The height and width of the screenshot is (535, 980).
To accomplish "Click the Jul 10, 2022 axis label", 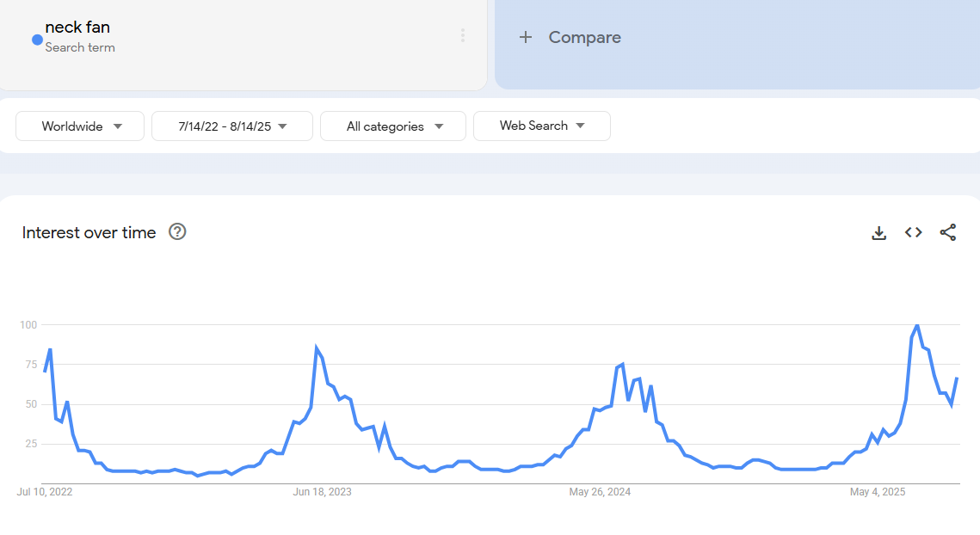I will (x=45, y=492).
